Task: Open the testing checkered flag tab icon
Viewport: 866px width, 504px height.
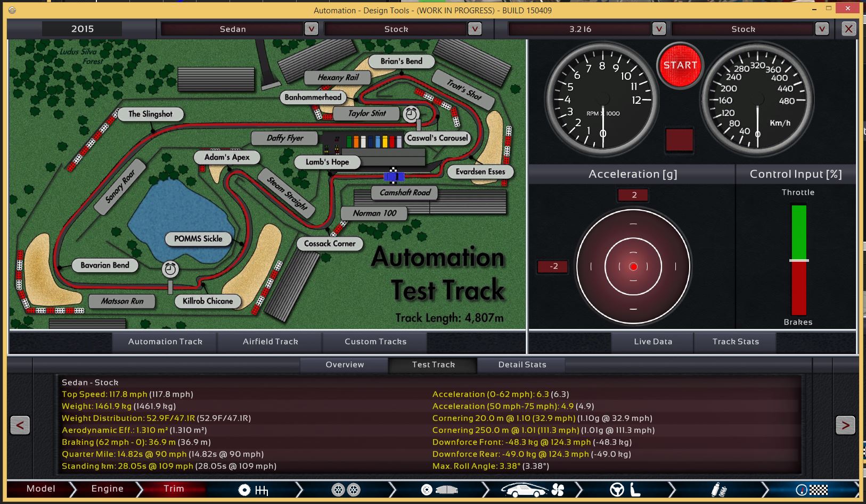Action: click(x=812, y=490)
